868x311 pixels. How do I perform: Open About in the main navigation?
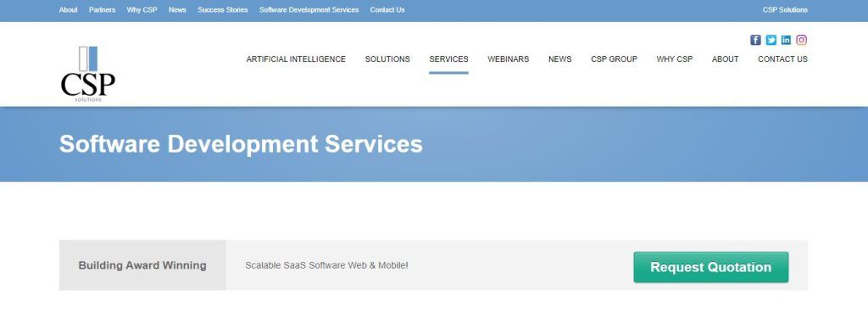[x=726, y=59]
